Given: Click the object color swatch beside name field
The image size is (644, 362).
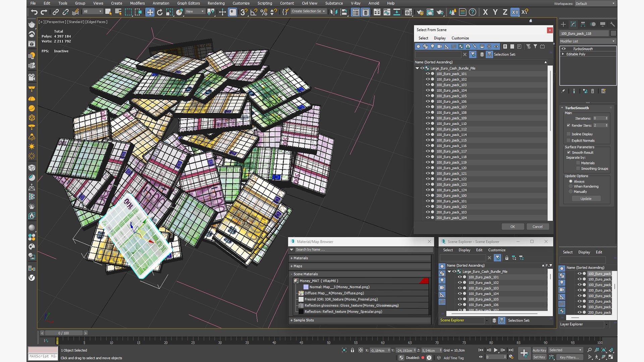Looking at the screenshot, I should click(x=613, y=33).
